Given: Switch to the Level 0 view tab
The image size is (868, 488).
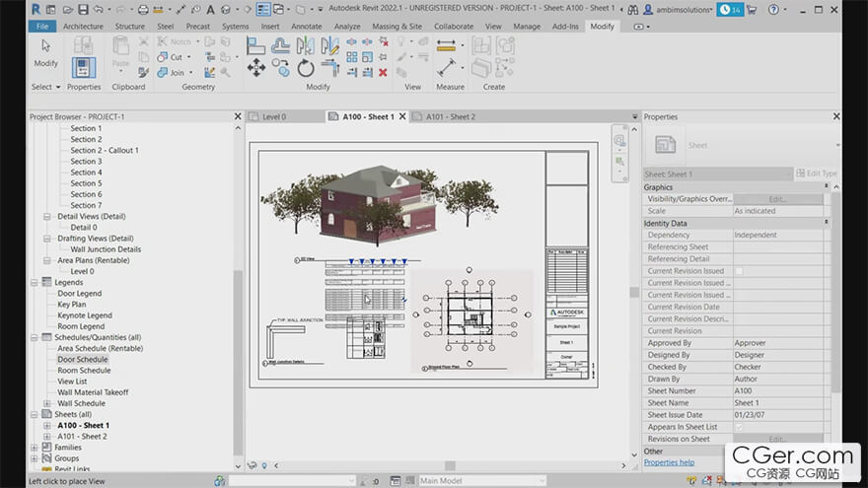Looking at the screenshot, I should (x=274, y=116).
